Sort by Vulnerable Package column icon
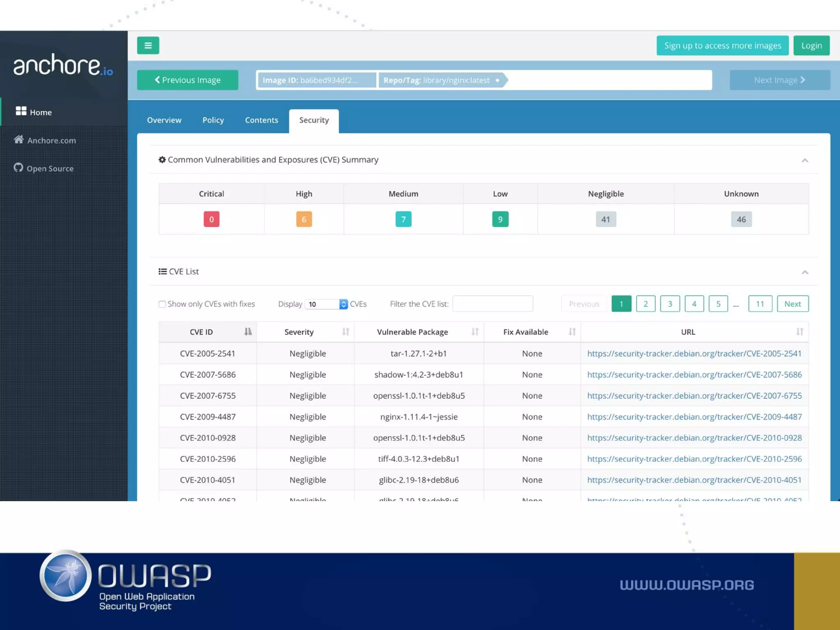The image size is (840, 630). pyautogui.click(x=475, y=332)
